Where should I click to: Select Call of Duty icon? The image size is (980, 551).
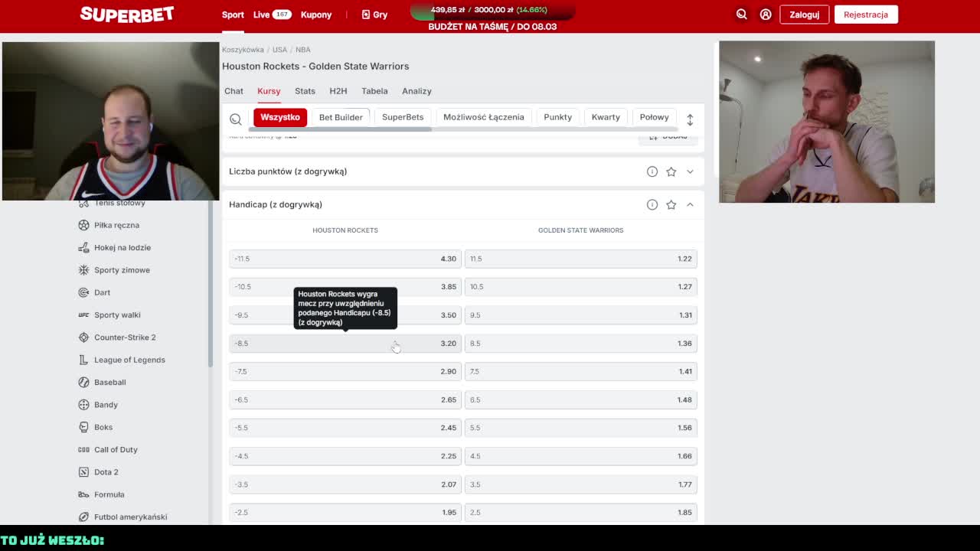[83, 449]
